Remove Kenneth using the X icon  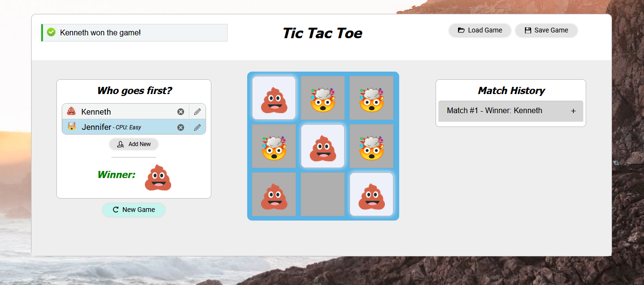click(x=181, y=112)
